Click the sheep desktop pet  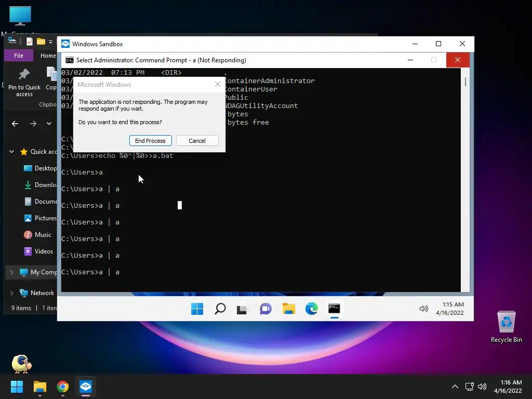(x=21, y=364)
